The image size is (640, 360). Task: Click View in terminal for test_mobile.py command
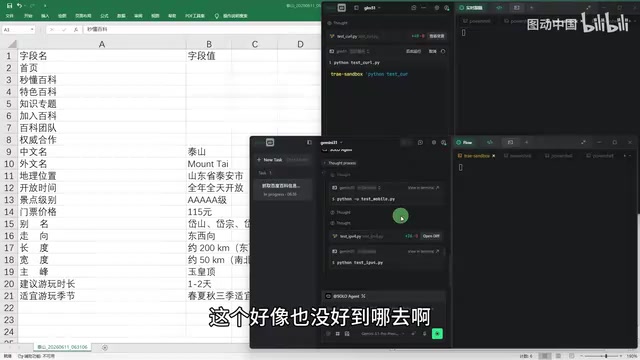click(423, 188)
